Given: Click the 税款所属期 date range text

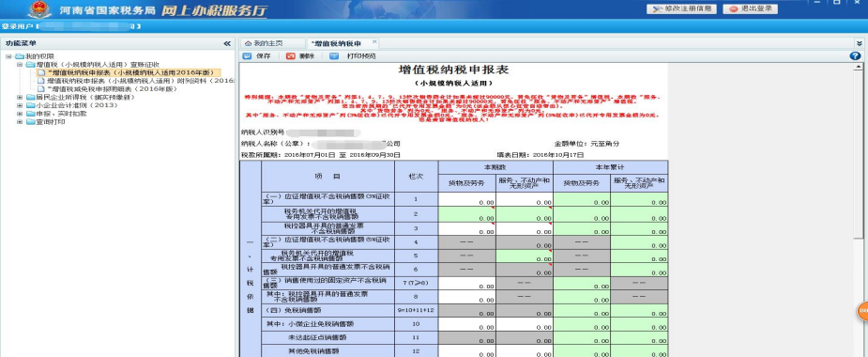Looking at the screenshot, I should 321,155.
